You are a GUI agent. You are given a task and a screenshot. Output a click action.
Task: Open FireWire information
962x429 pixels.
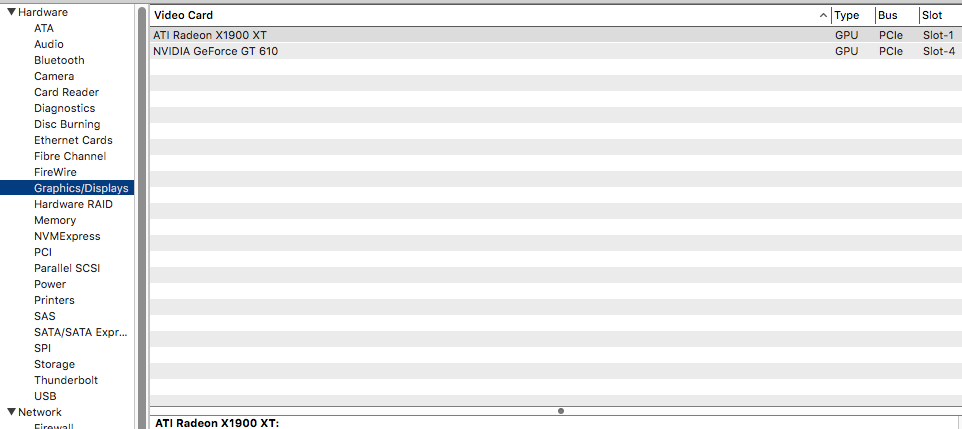(x=55, y=172)
